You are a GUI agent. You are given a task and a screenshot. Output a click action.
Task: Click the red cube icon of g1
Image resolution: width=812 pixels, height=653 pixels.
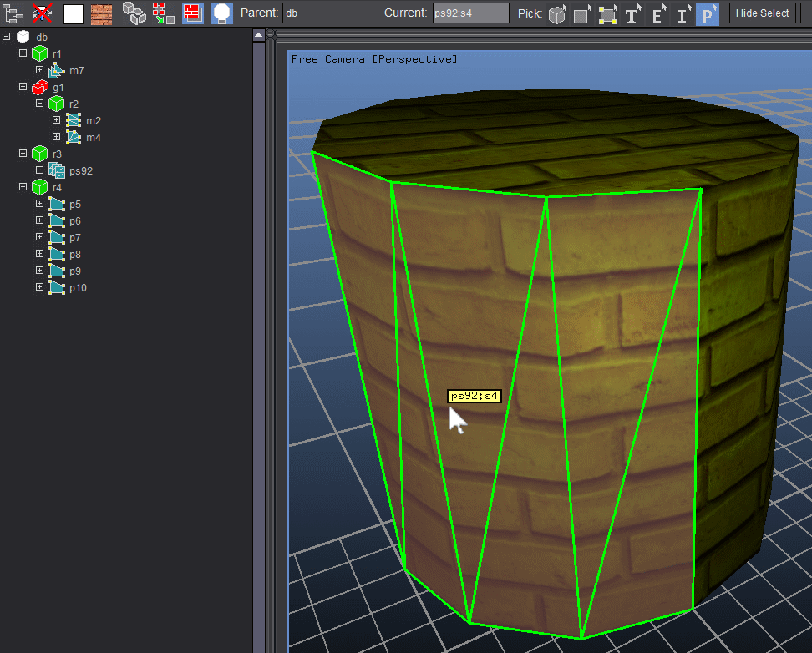coord(40,87)
